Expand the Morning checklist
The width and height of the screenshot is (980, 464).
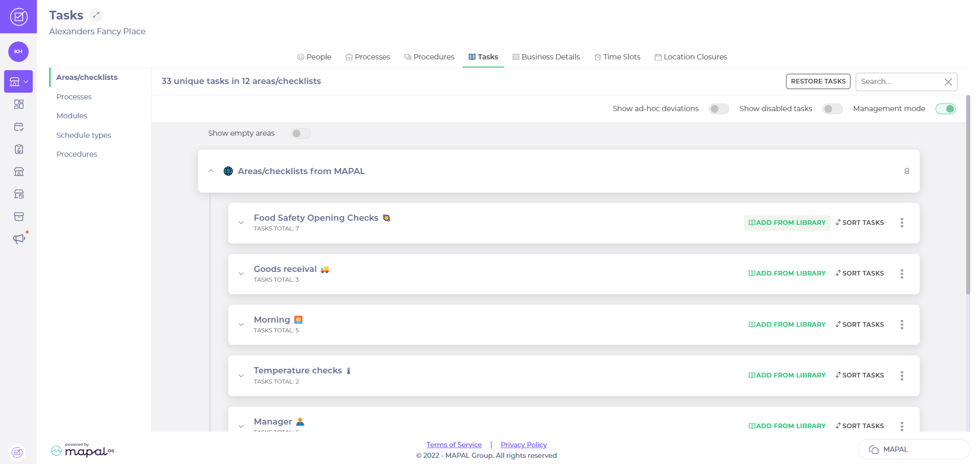tap(241, 325)
